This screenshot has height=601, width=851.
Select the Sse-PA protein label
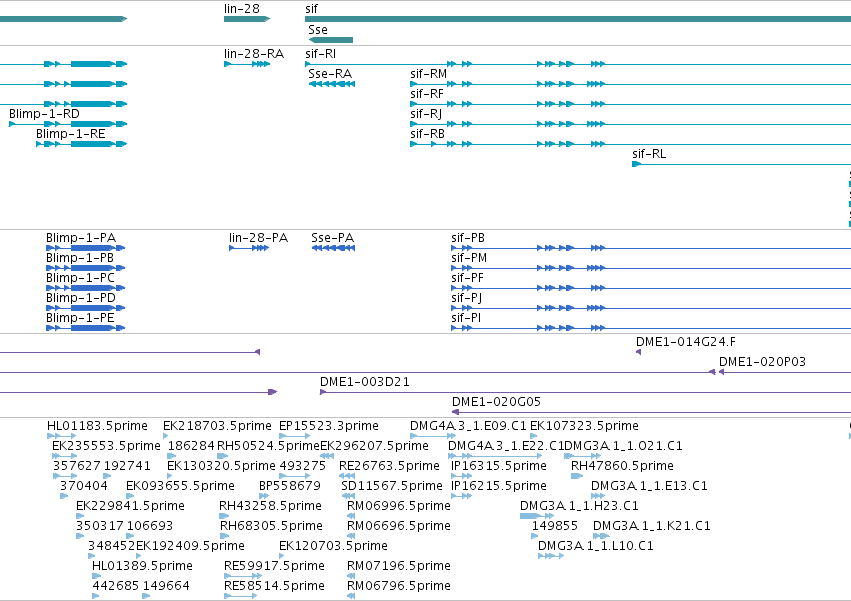tap(332, 238)
